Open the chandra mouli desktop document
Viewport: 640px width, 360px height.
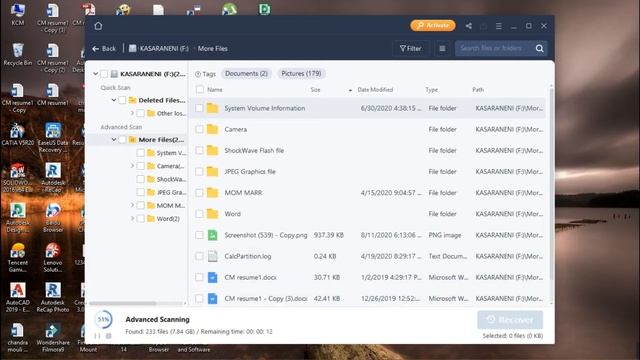[x=18, y=338]
